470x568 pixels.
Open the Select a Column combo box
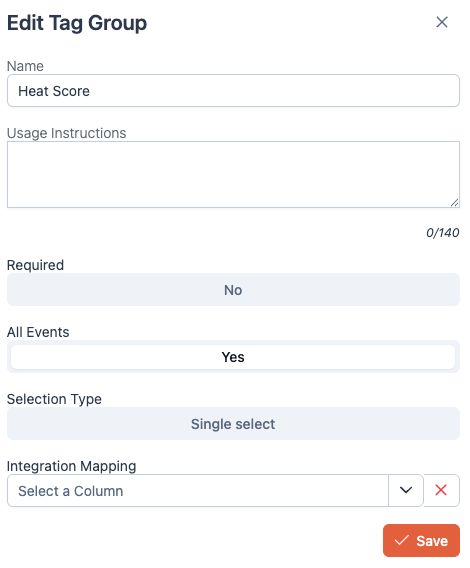click(x=198, y=490)
